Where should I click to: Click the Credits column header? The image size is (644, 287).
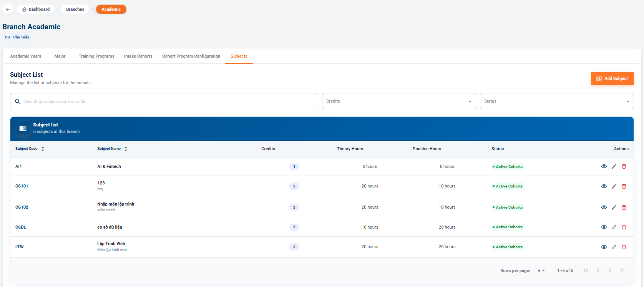268,149
